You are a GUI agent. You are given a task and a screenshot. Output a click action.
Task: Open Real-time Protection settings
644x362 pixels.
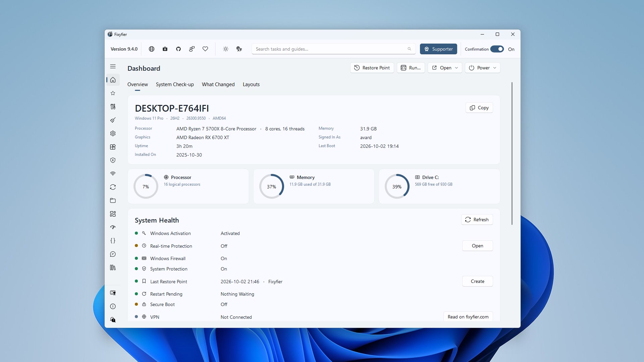point(478,246)
